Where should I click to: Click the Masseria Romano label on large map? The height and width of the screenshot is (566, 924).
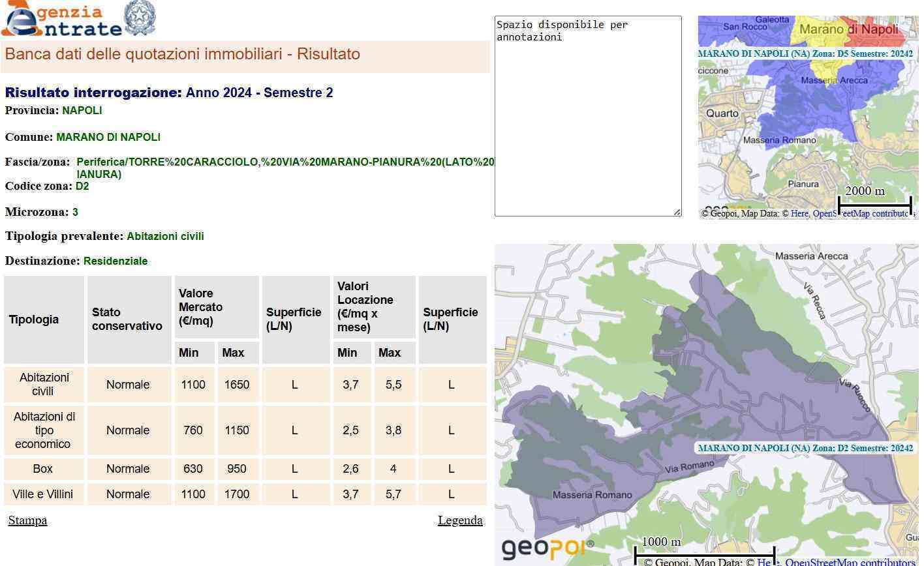click(x=592, y=495)
